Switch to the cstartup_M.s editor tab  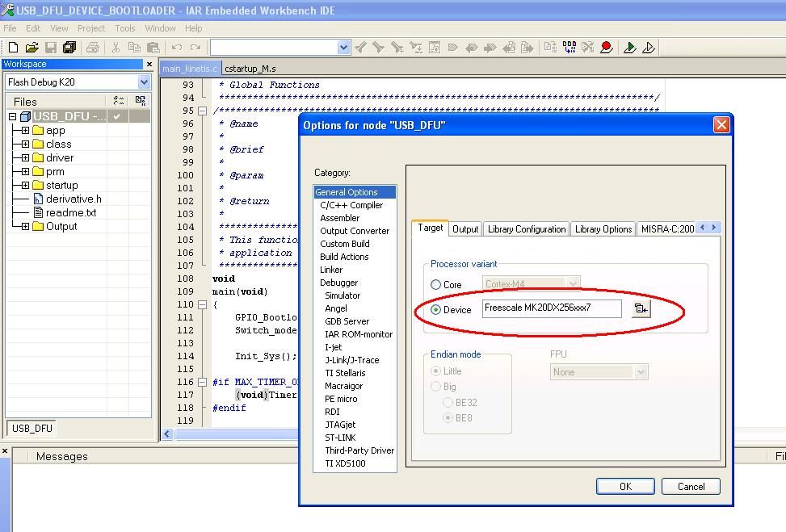pos(250,69)
